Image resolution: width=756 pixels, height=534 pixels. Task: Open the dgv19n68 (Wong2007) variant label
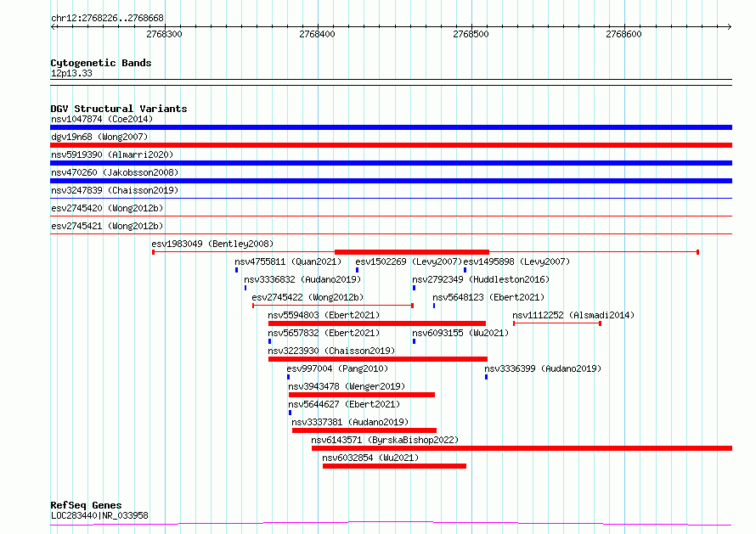click(x=99, y=137)
